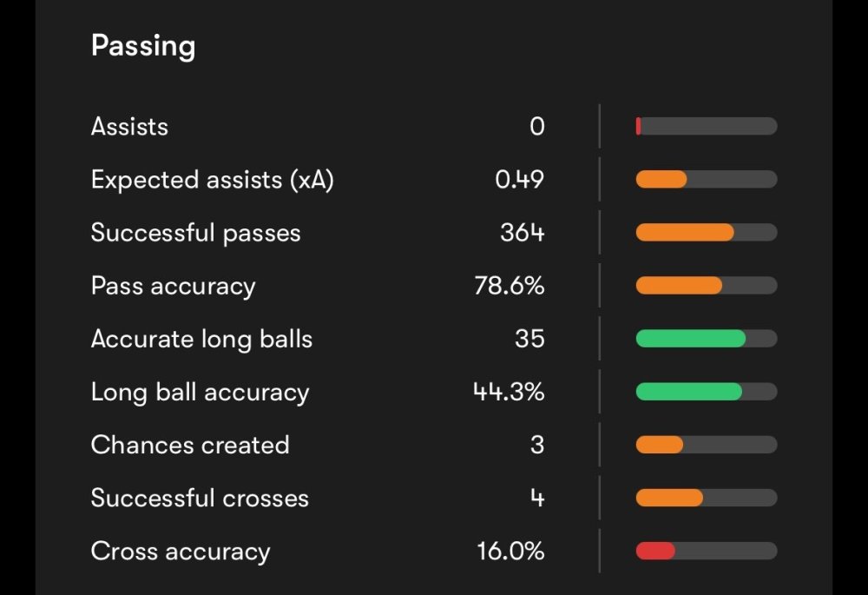
Task: Click the 78.6% pass accuracy value
Action: [x=510, y=286]
